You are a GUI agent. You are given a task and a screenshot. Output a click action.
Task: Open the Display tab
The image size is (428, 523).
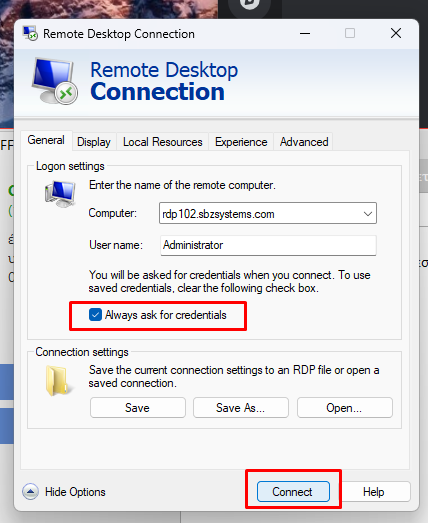pos(94,142)
